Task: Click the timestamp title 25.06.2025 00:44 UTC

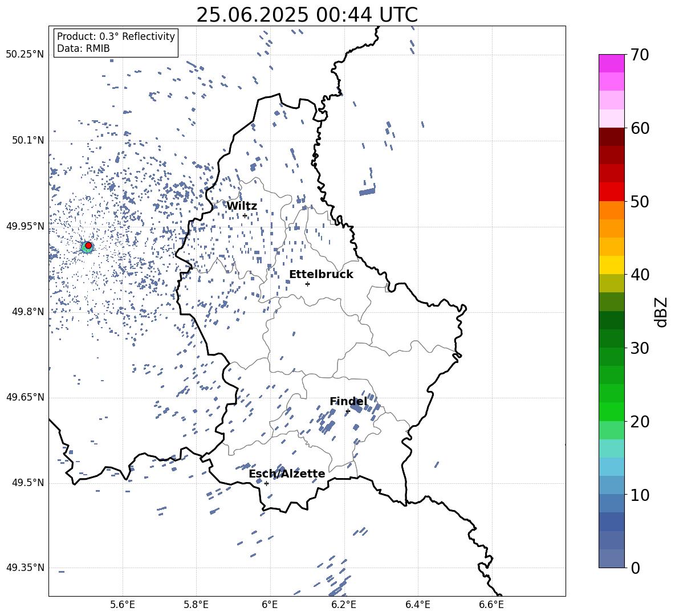Action: (x=307, y=15)
